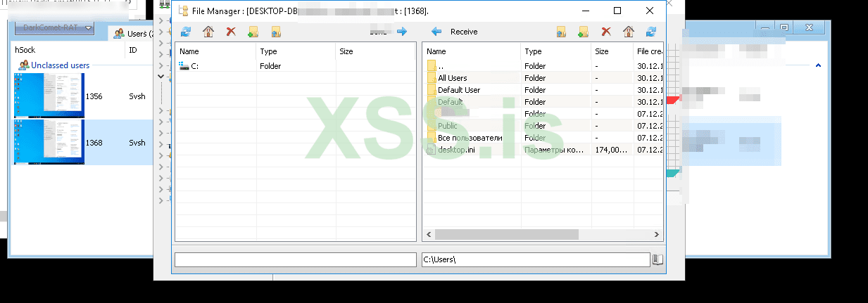Click Svsh ID of user 1368

coord(137,143)
